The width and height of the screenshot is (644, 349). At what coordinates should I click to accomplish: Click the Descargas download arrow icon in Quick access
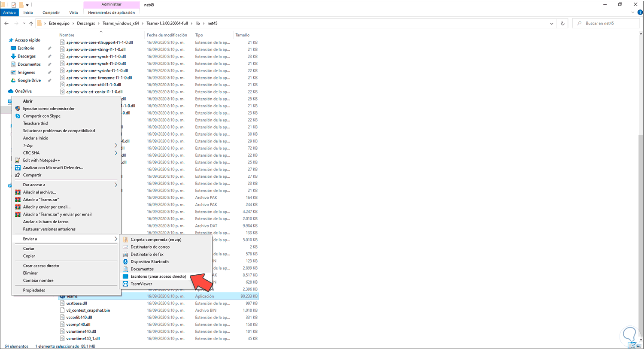[x=13, y=56]
